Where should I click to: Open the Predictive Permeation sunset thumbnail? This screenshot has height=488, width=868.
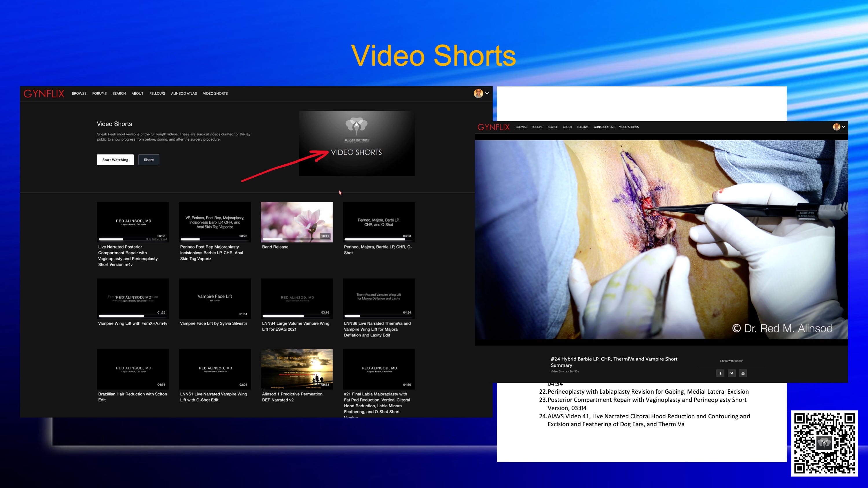click(297, 369)
